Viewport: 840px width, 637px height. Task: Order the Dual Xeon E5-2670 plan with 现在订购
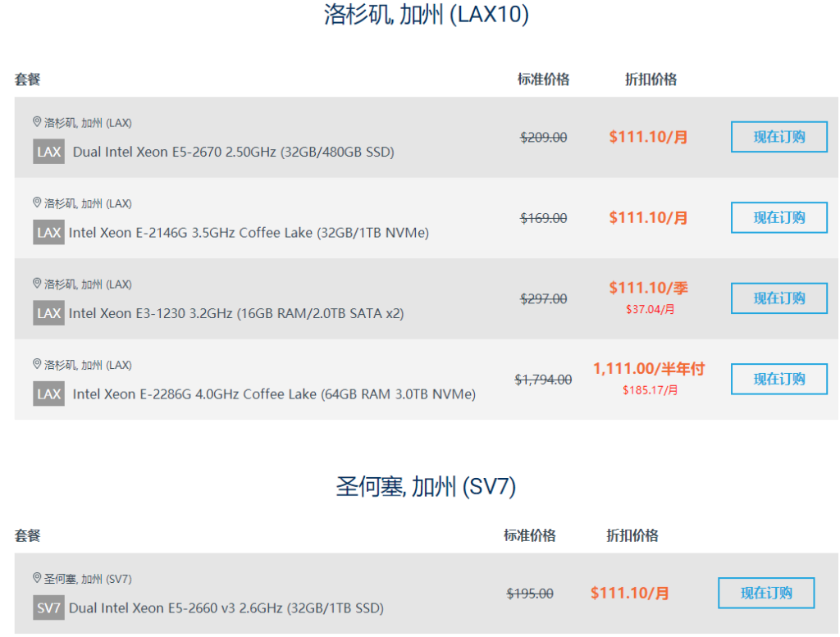pyautogui.click(x=778, y=137)
